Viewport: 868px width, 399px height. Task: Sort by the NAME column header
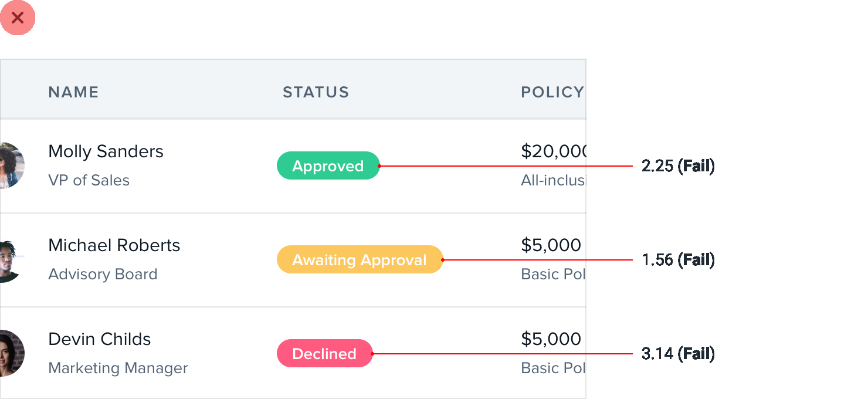73,92
